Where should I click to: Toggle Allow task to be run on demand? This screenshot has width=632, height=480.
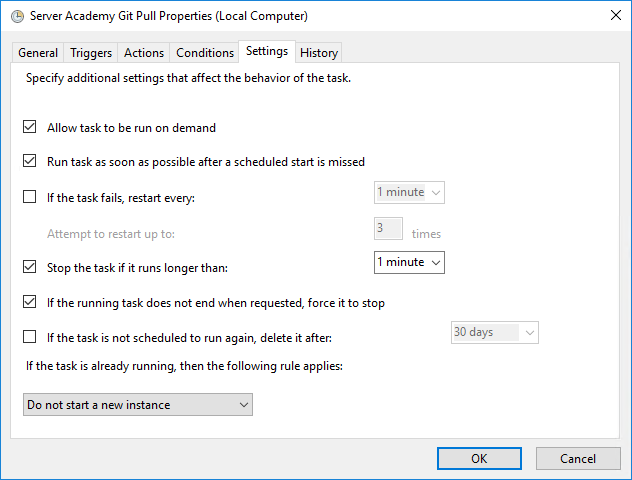click(30, 128)
